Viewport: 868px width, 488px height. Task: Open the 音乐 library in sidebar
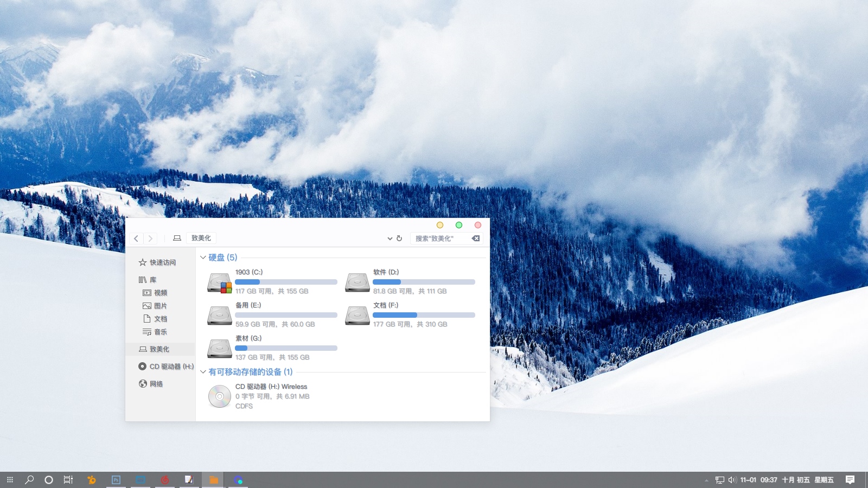pos(155,332)
